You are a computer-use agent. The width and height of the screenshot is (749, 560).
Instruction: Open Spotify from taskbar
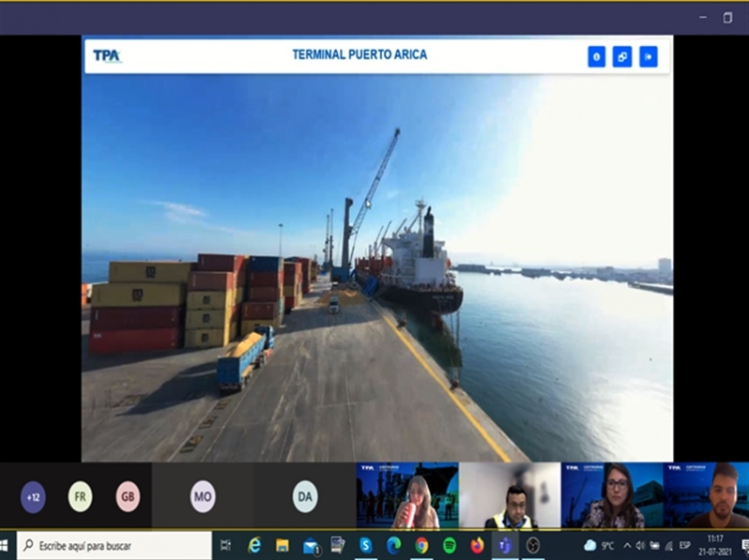tap(450, 545)
